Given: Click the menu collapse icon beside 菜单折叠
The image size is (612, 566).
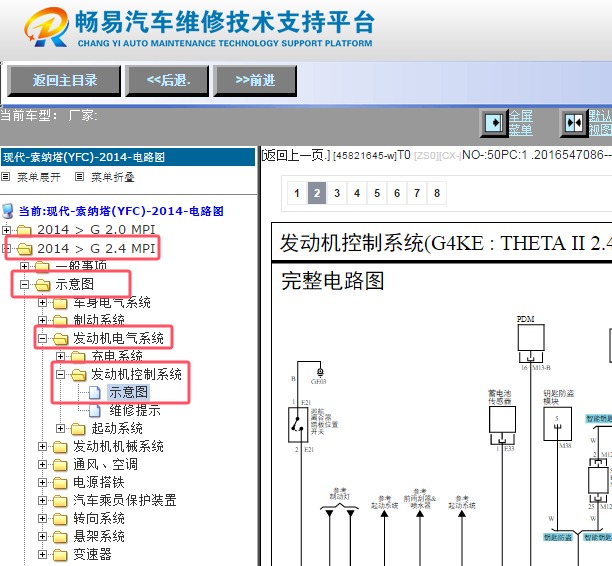Looking at the screenshot, I should (x=79, y=177).
